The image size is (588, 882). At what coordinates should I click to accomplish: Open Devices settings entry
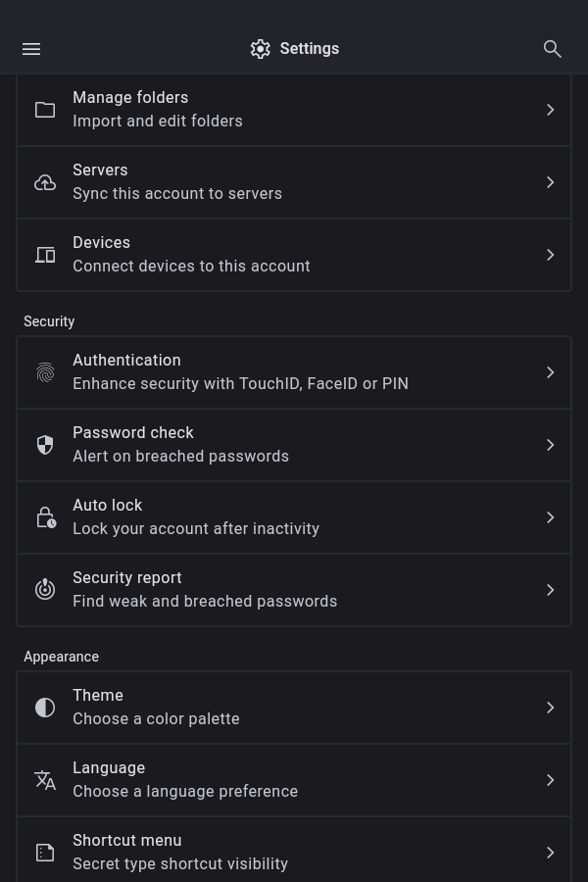(294, 255)
